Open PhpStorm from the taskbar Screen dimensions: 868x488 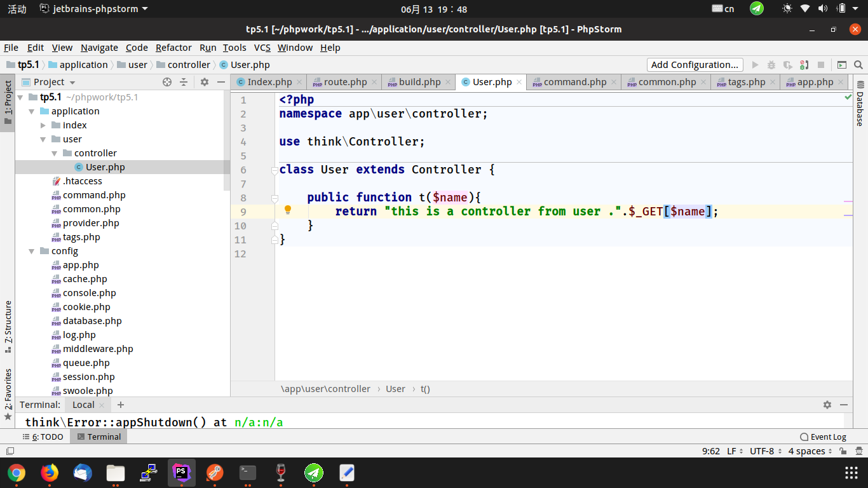pyautogui.click(x=182, y=473)
